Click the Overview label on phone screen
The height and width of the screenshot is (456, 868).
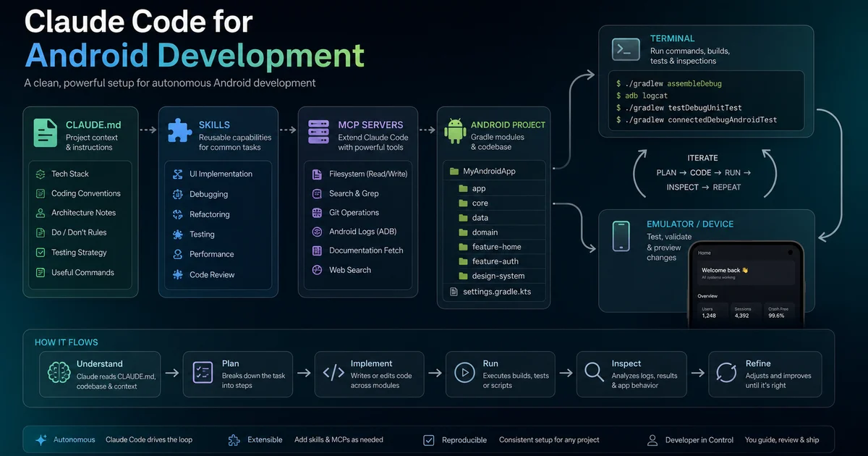pyautogui.click(x=707, y=296)
